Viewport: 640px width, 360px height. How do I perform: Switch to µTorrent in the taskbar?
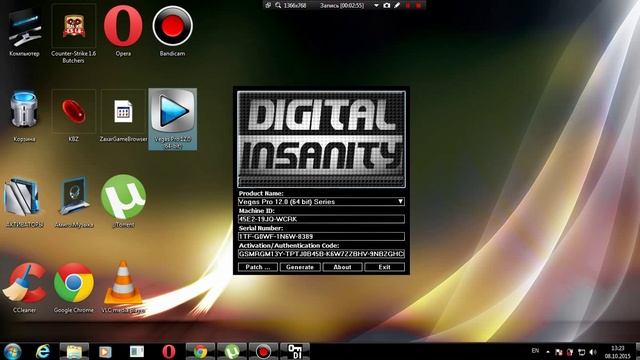click(231, 351)
